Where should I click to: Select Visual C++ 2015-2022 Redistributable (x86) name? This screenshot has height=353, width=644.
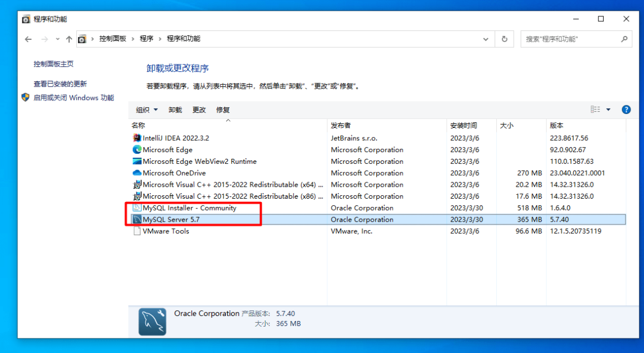tap(233, 196)
